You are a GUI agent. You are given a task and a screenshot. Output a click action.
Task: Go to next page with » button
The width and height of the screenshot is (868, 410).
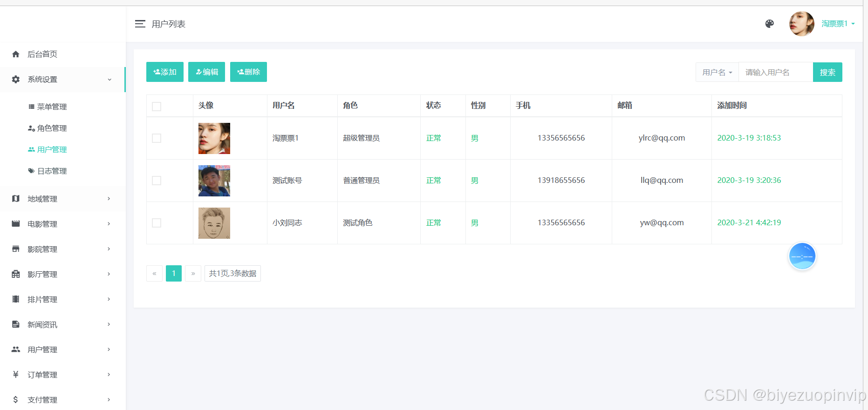coord(193,273)
